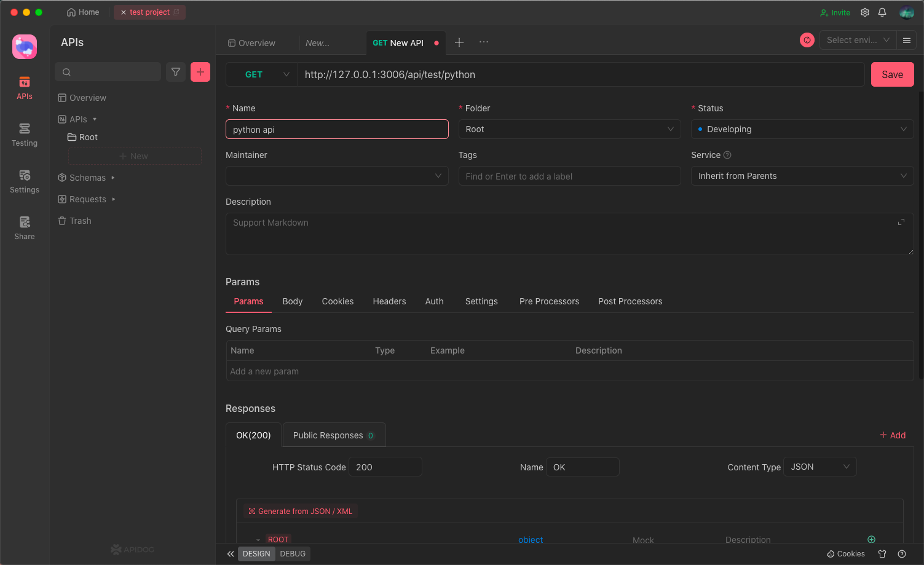The image size is (924, 565).
Task: Open the Settings section in left rail
Action: (x=25, y=181)
